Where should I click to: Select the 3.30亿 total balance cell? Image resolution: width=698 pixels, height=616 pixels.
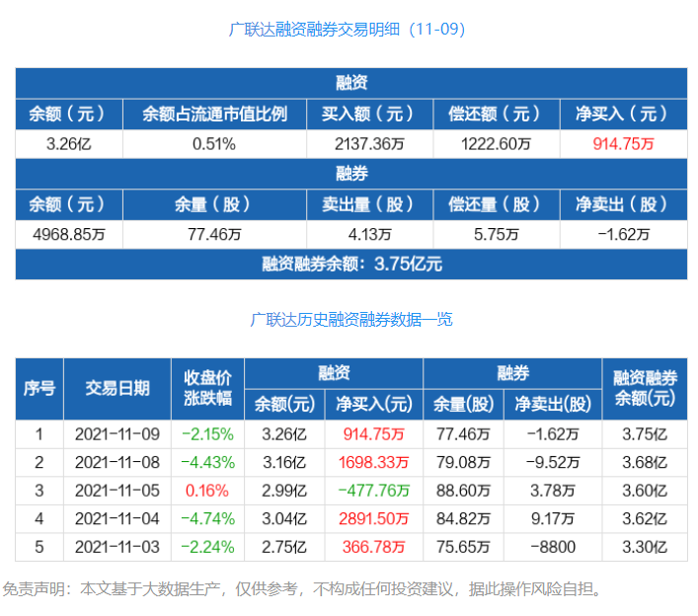coord(645,547)
